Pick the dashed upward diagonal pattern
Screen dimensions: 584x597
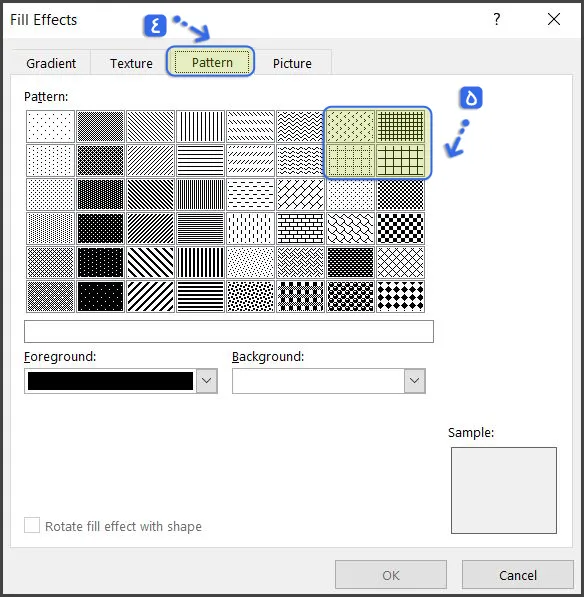click(x=251, y=161)
